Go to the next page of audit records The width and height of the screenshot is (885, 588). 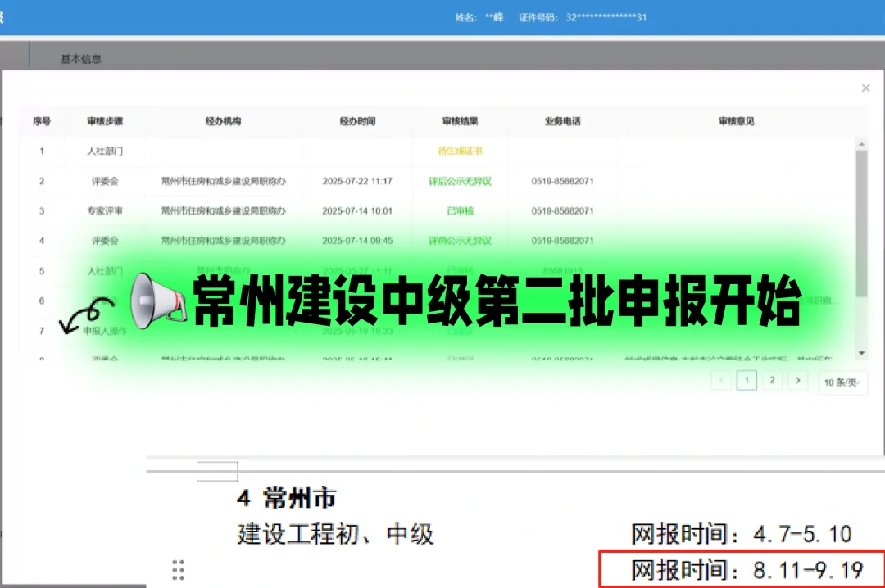pos(797,380)
